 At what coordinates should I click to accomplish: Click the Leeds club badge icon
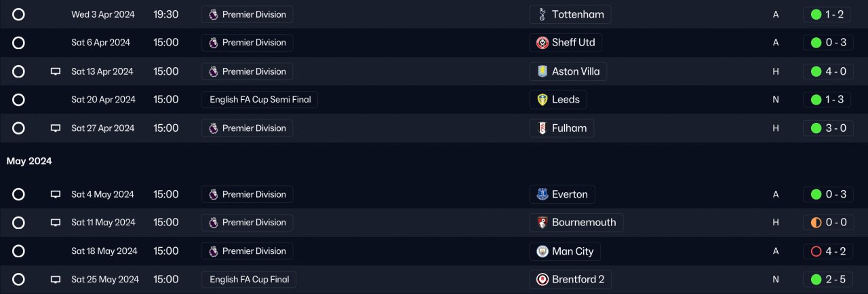[542, 100]
